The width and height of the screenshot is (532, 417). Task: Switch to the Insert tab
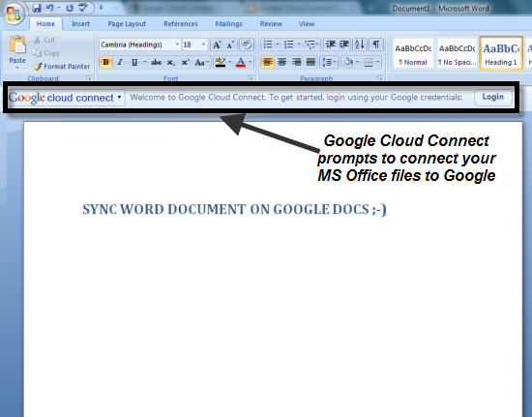(80, 24)
